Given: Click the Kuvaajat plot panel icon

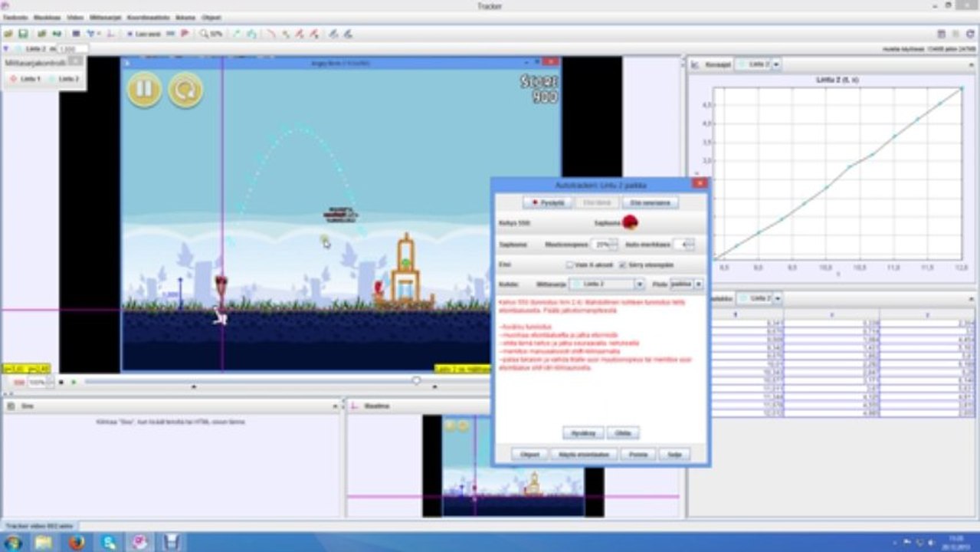Looking at the screenshot, I should click(696, 65).
